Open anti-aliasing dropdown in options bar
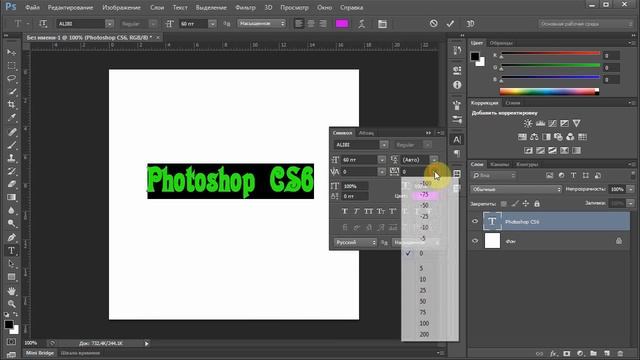The width and height of the screenshot is (640, 360). point(262,24)
